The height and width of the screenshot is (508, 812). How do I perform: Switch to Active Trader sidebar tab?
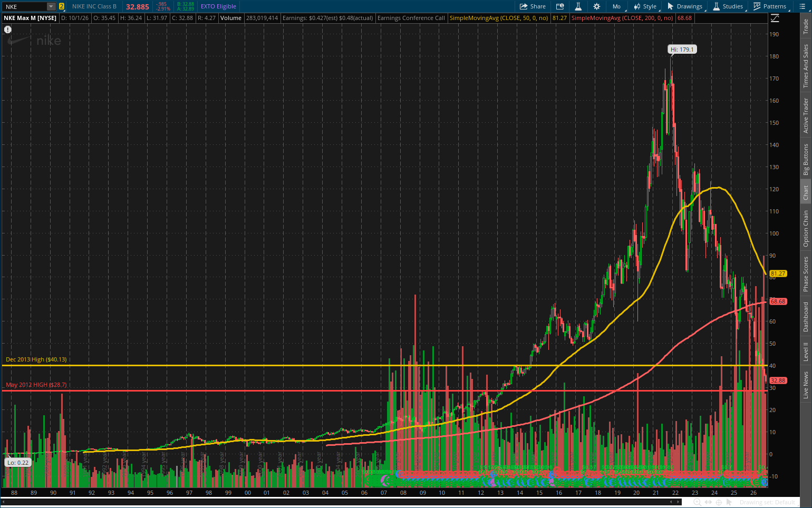806,115
